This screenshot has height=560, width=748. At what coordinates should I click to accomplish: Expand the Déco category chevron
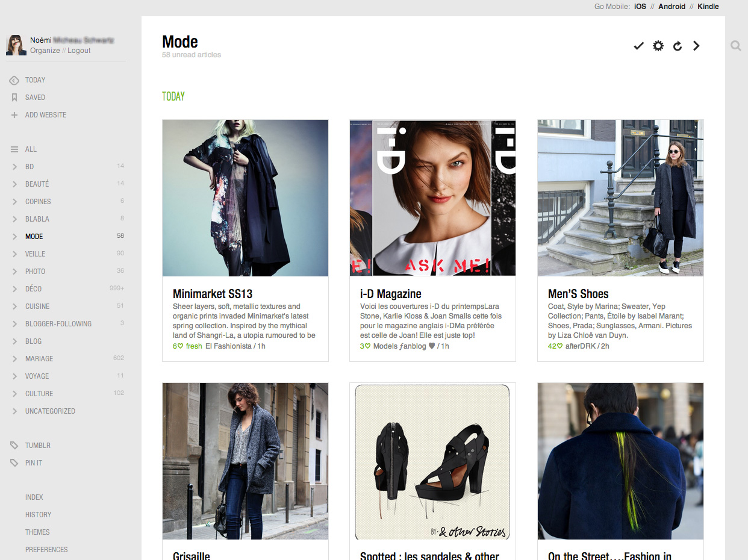14,289
